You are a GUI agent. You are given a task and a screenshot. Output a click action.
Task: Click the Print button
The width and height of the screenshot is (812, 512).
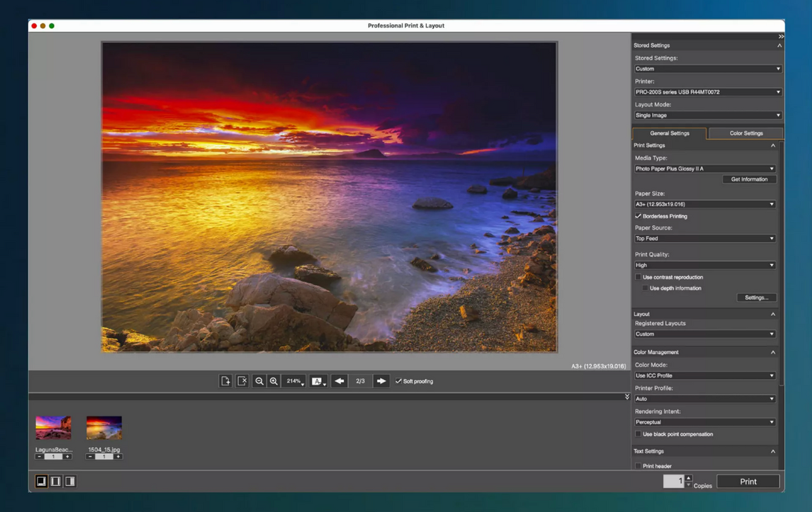point(748,481)
